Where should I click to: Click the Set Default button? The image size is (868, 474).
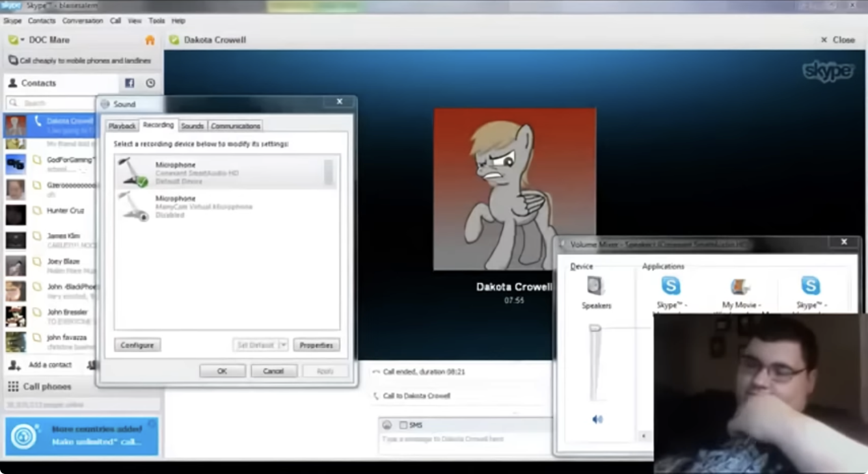(256, 345)
